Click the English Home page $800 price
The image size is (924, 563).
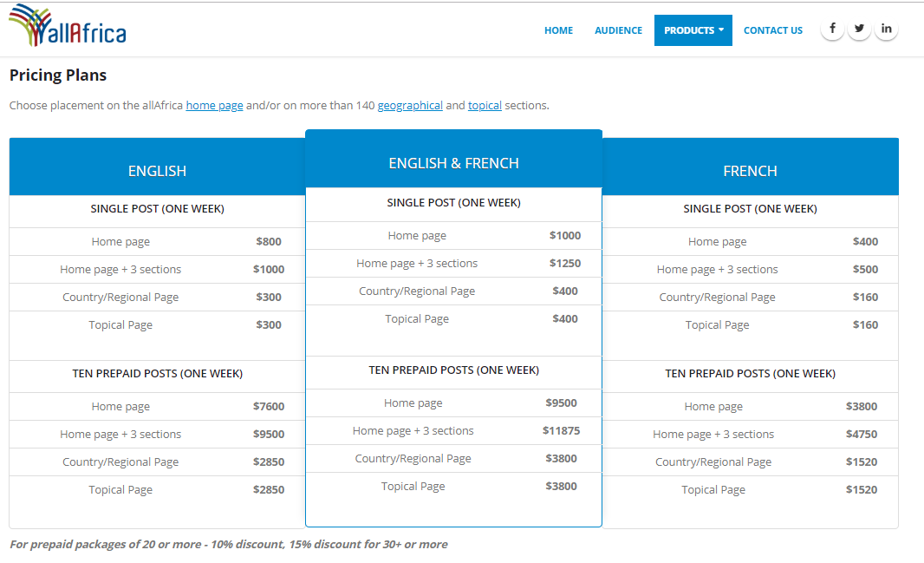[269, 242]
